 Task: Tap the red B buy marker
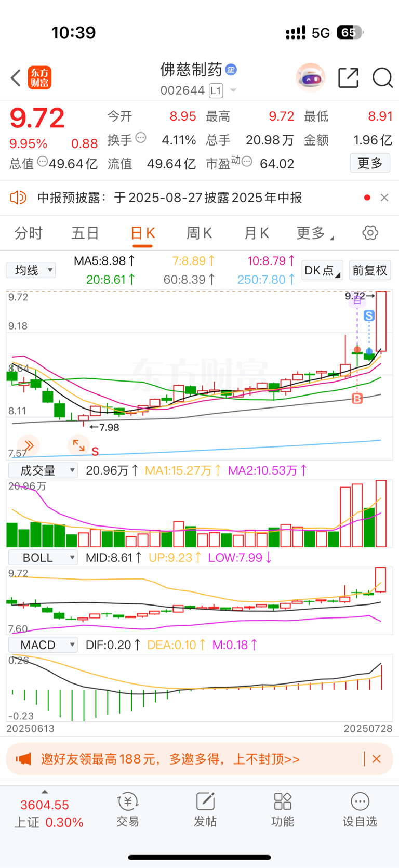[x=357, y=399]
